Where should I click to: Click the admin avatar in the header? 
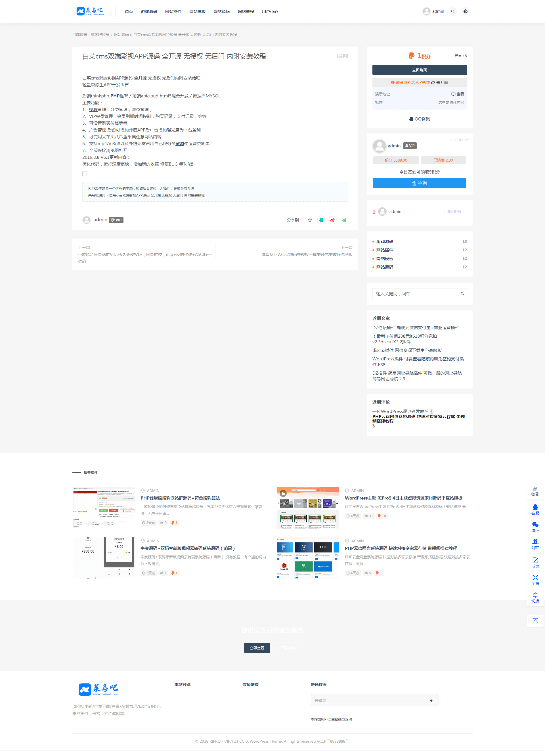426,11
